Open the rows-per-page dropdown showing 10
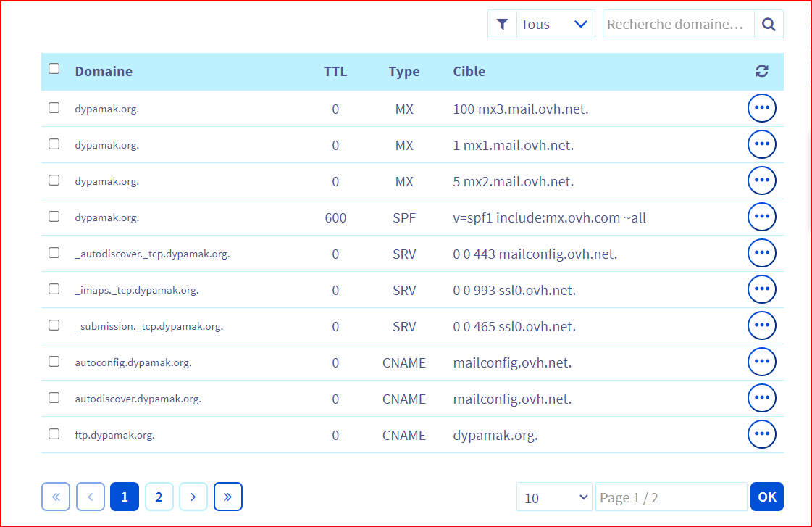Viewport: 812px width, 527px height. pyautogui.click(x=554, y=497)
